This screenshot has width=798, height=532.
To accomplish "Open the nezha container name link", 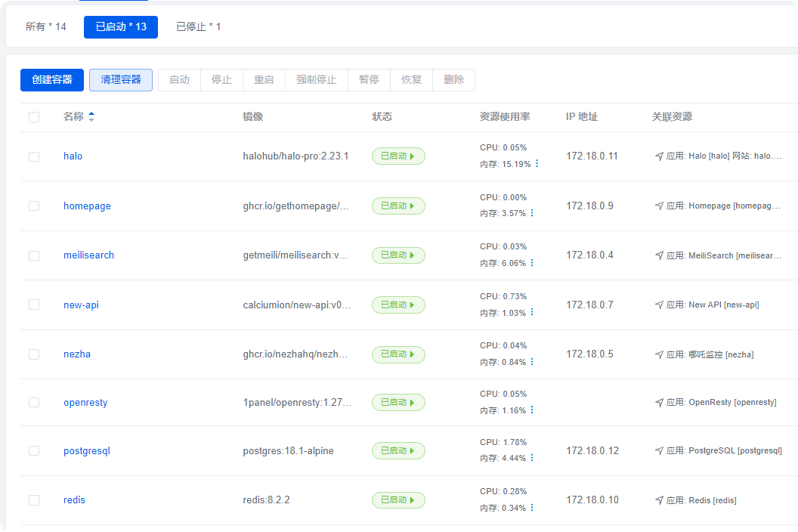I will (x=77, y=354).
